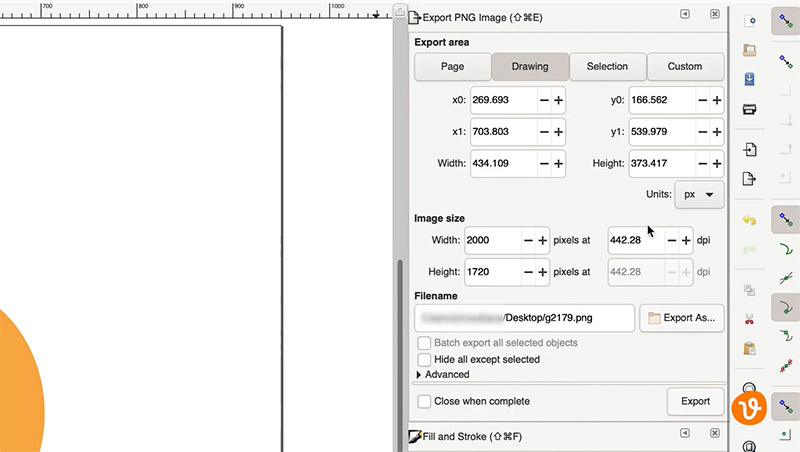The width and height of the screenshot is (800, 452).
Task: Click the y0 field showing 166.562
Action: [662, 100]
